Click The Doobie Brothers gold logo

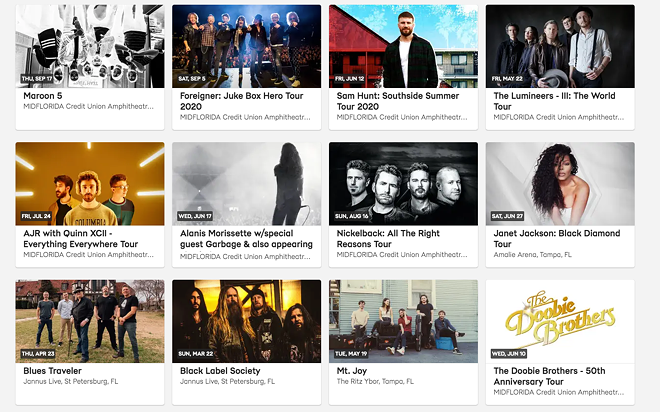(x=560, y=318)
